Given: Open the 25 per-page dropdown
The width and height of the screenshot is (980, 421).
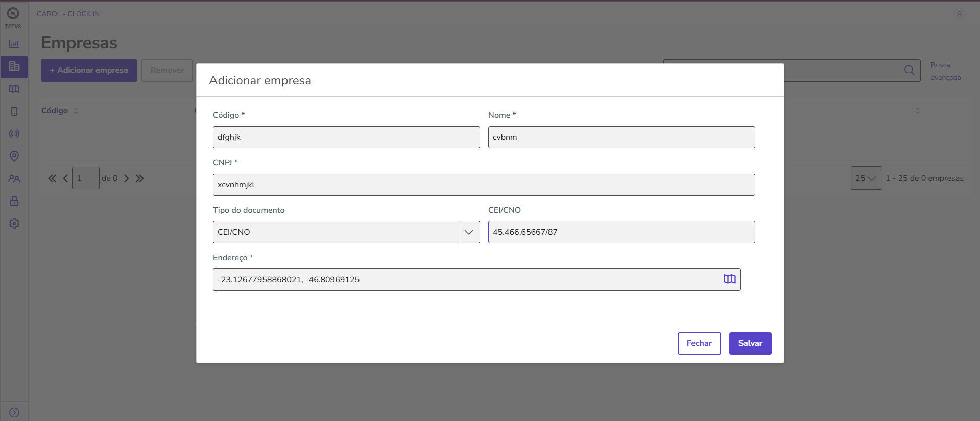Looking at the screenshot, I should (866, 178).
